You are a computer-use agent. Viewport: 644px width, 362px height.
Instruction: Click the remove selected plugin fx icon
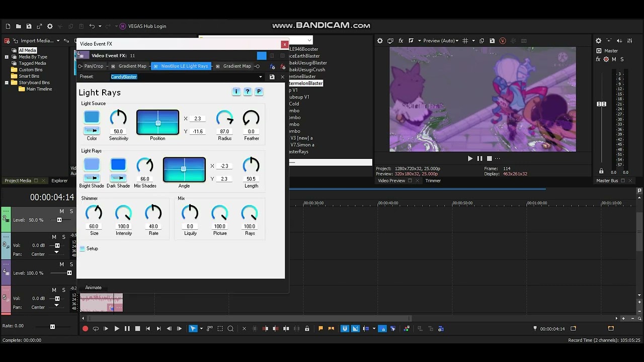coord(282,66)
